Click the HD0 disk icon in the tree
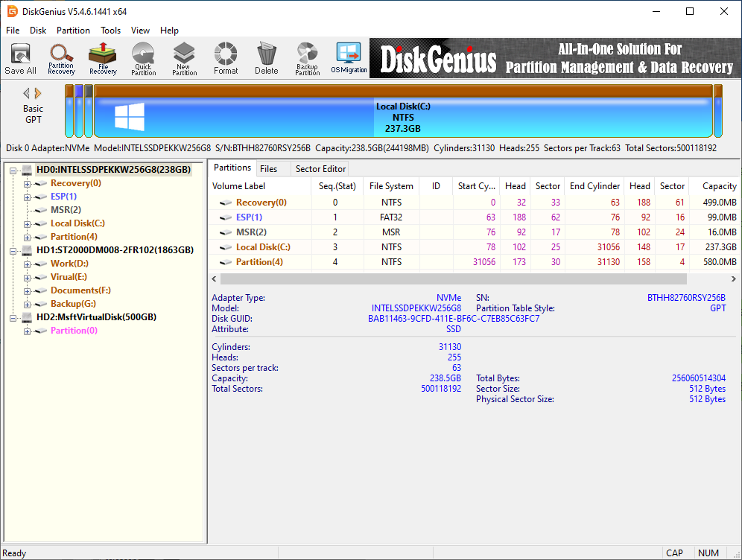The width and height of the screenshot is (742, 560). point(27,170)
